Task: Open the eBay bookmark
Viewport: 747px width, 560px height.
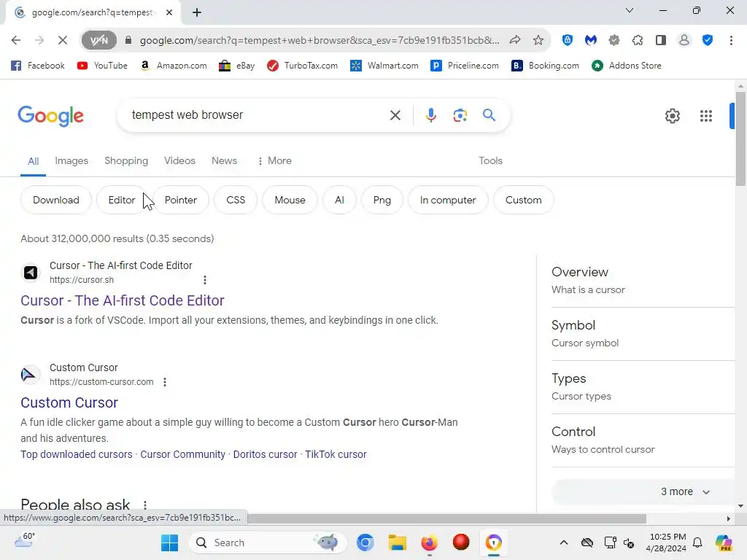Action: (x=237, y=66)
